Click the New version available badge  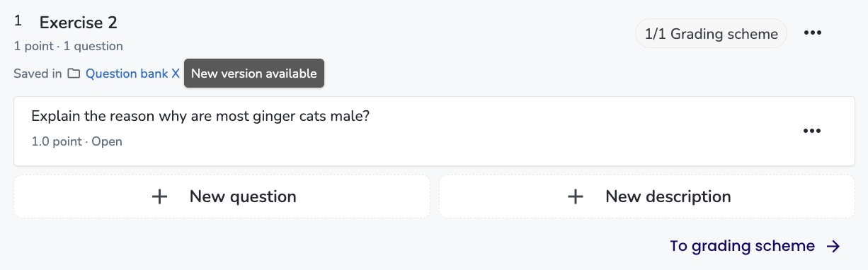[254, 74]
